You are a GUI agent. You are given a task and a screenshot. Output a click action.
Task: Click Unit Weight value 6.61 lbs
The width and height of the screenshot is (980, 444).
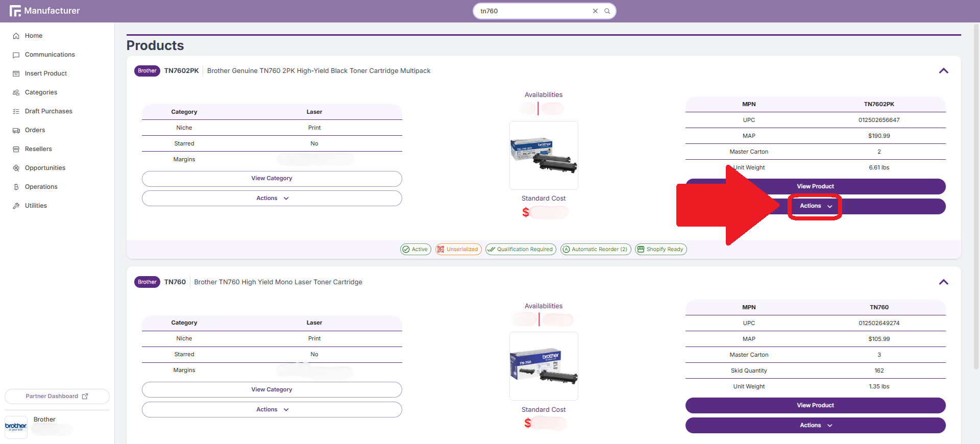pos(879,168)
